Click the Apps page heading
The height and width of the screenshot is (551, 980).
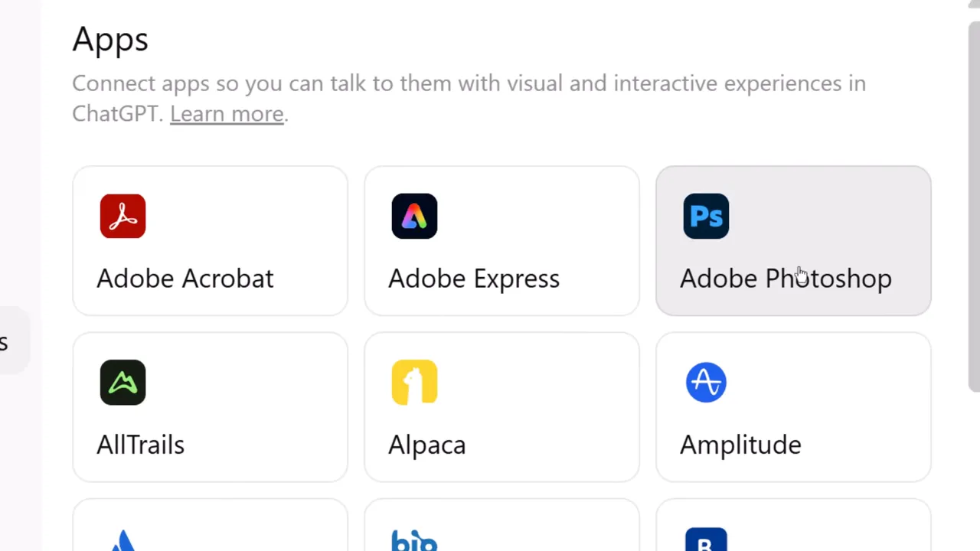pos(110,39)
